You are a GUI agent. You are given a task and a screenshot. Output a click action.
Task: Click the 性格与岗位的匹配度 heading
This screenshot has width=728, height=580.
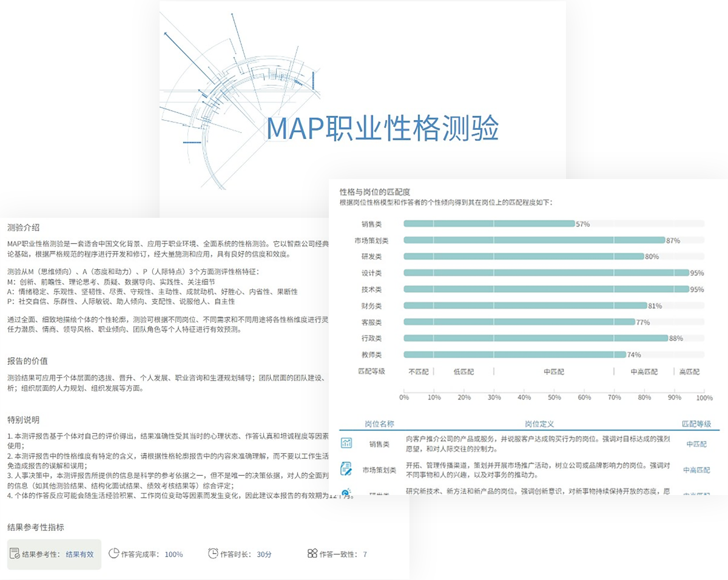pos(379,192)
